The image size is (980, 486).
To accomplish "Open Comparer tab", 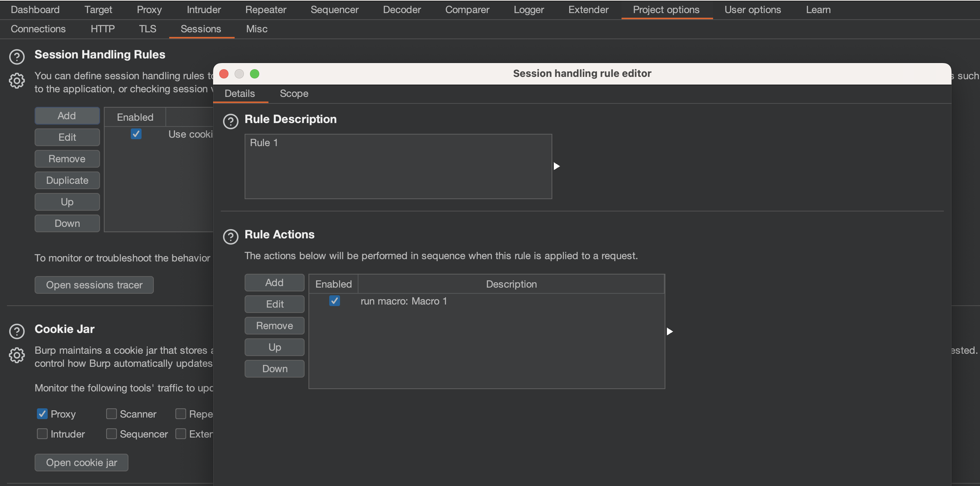I will [467, 10].
